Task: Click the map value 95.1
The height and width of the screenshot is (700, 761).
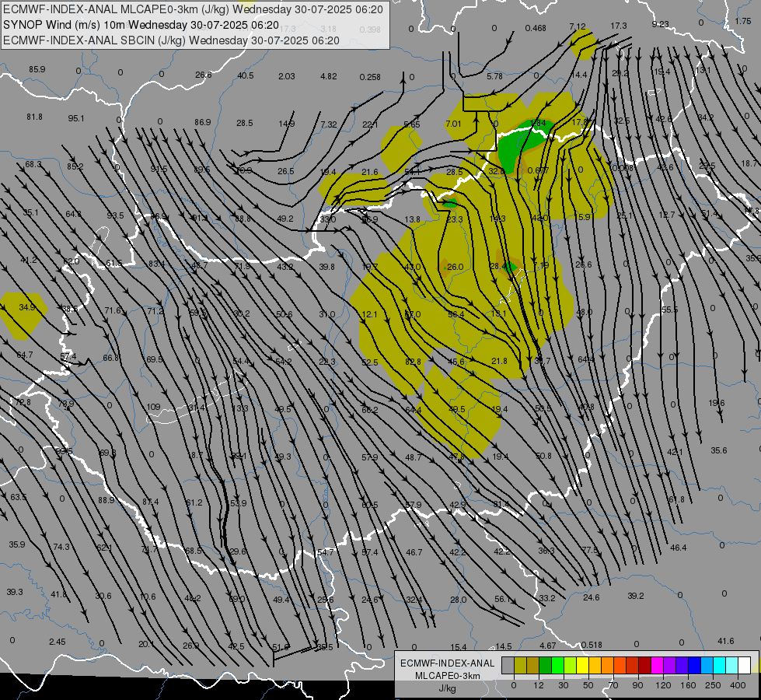Action: click(x=76, y=118)
